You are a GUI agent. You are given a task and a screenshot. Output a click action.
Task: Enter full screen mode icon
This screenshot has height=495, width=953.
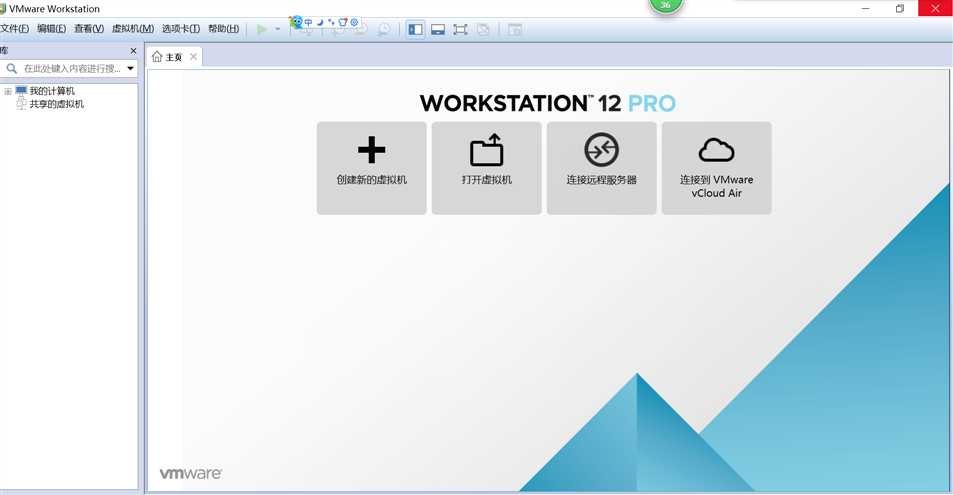tap(460, 29)
